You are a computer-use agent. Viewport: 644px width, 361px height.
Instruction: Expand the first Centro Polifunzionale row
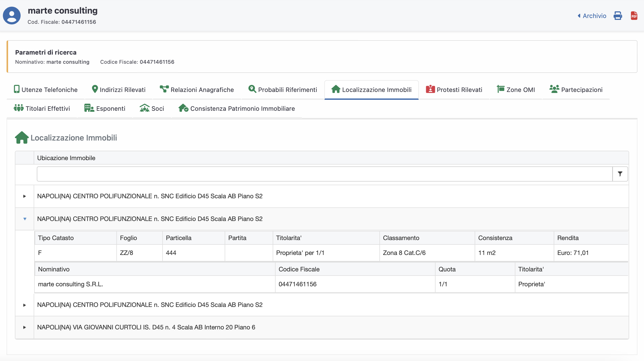pos(25,196)
